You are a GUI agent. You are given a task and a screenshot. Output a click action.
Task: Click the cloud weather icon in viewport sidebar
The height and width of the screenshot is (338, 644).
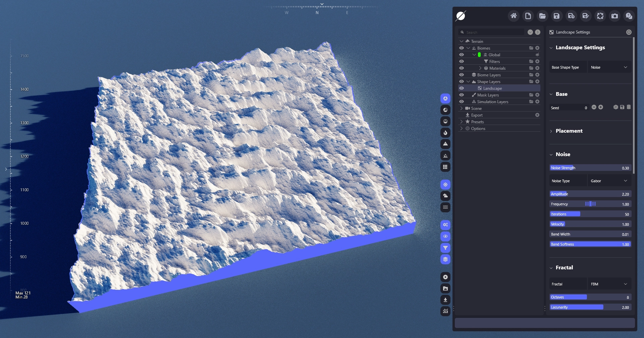[445, 196]
